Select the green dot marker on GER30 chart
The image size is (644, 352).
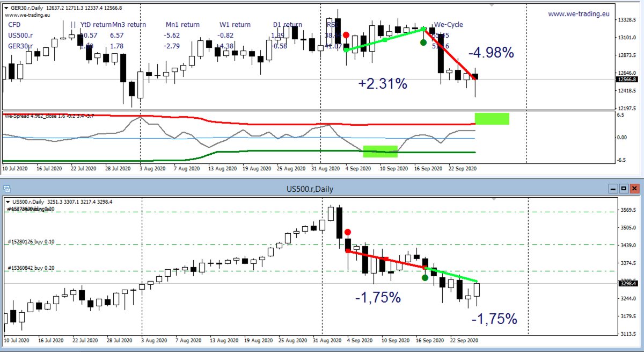pyautogui.click(x=423, y=42)
